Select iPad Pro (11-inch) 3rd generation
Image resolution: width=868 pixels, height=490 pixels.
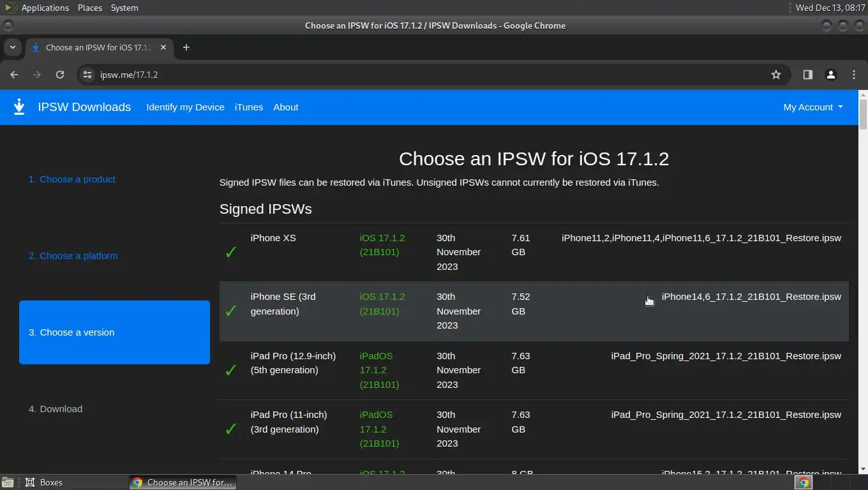288,422
